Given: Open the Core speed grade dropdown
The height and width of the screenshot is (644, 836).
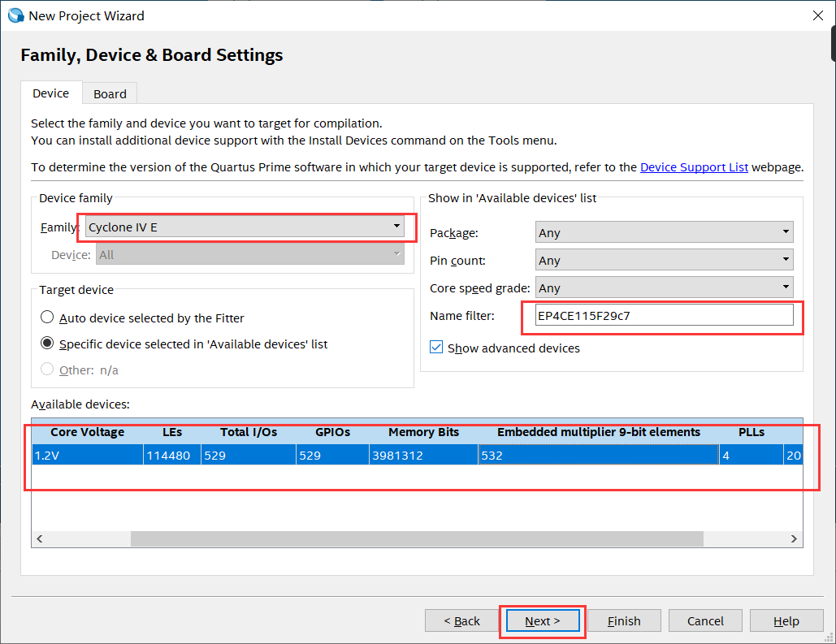Looking at the screenshot, I should point(665,287).
